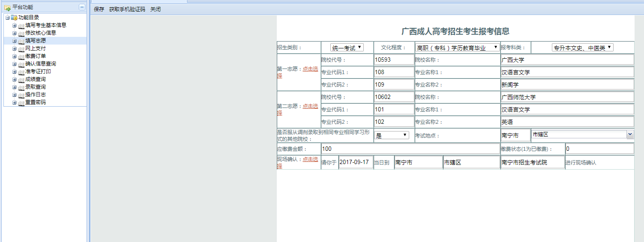Click 获取手机验证码 in the toolbar
Image resolution: width=644 pixels, height=242 pixels.
tap(127, 9)
